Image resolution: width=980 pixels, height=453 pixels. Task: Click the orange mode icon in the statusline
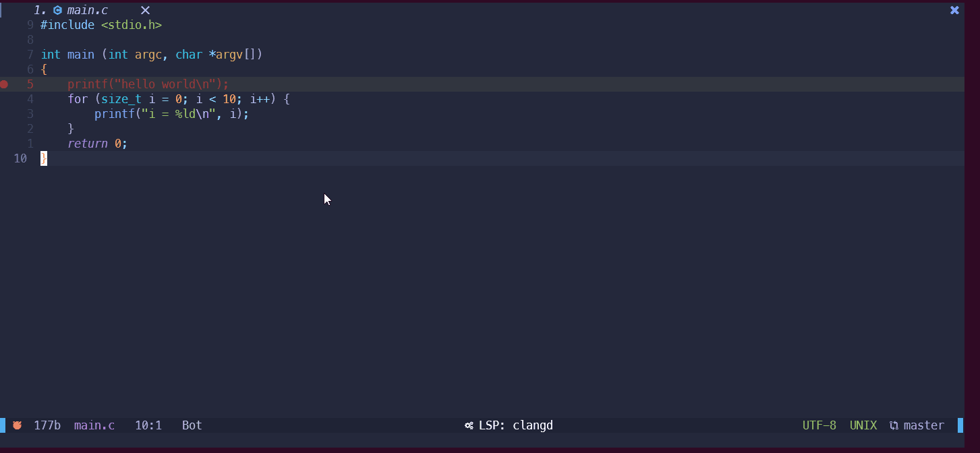point(17,425)
